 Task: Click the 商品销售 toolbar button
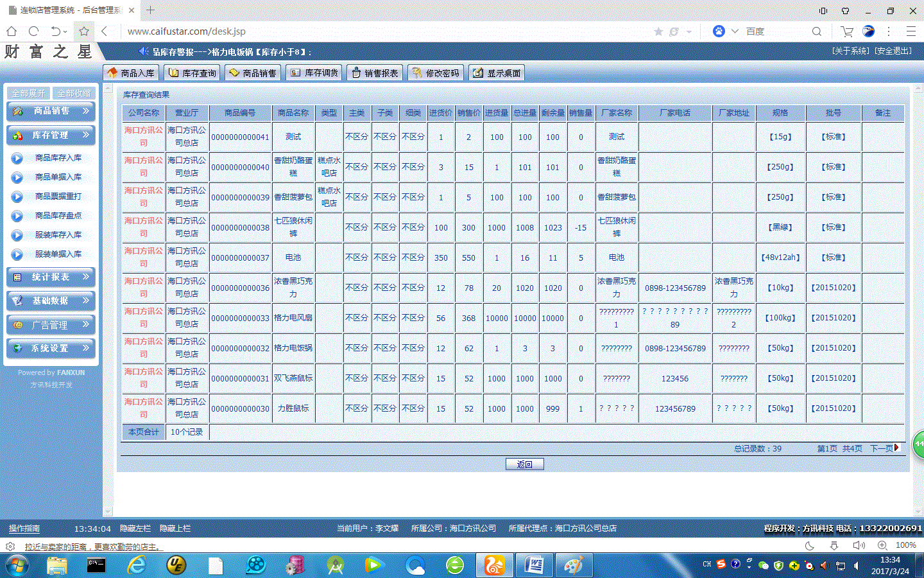[253, 73]
